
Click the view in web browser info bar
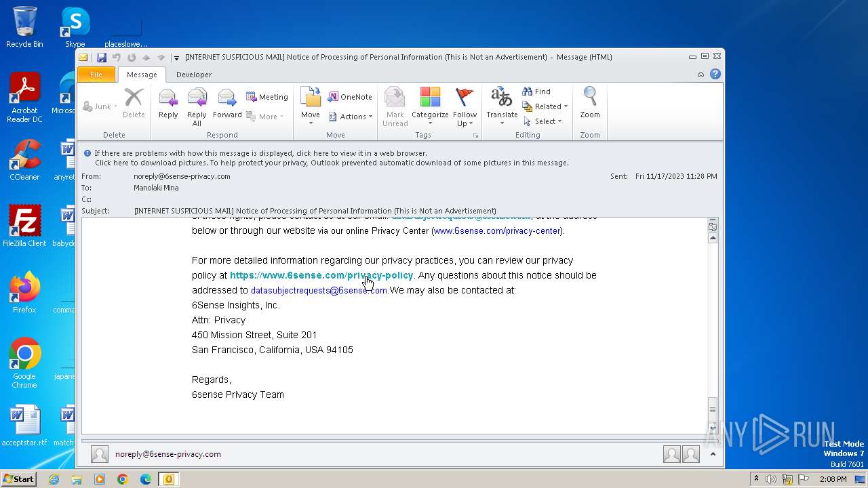tap(260, 153)
